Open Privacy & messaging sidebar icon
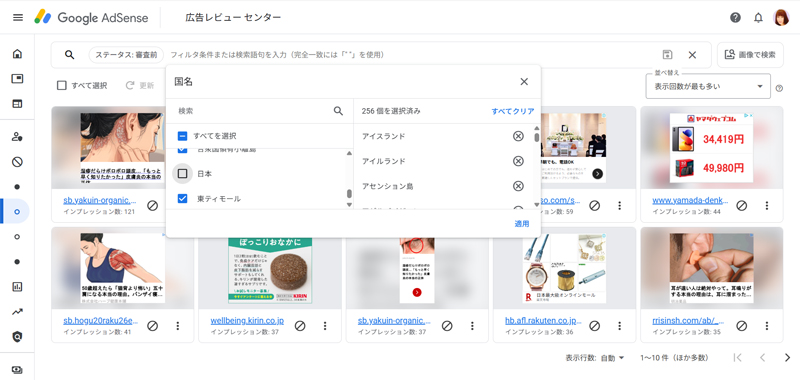Viewport: 800px width, 380px height. 17,137
